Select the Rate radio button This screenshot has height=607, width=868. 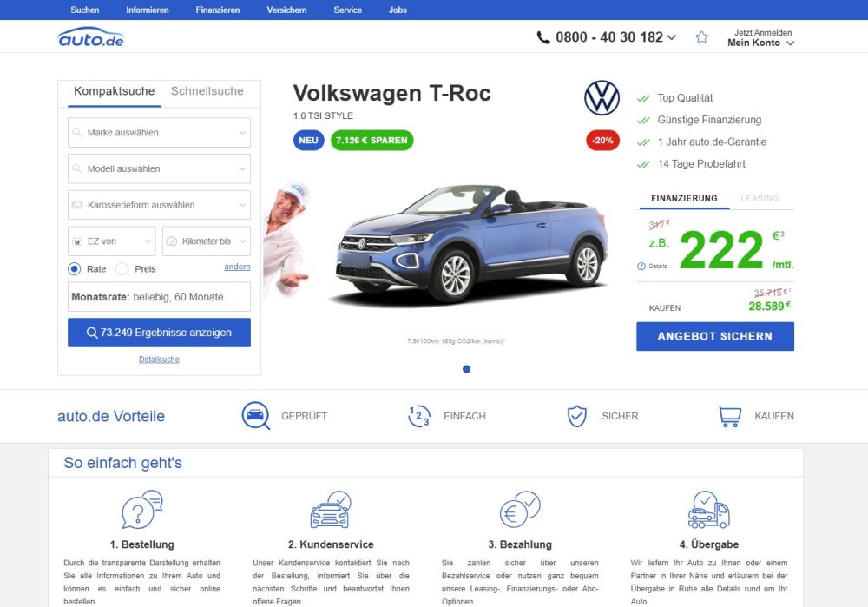[74, 269]
